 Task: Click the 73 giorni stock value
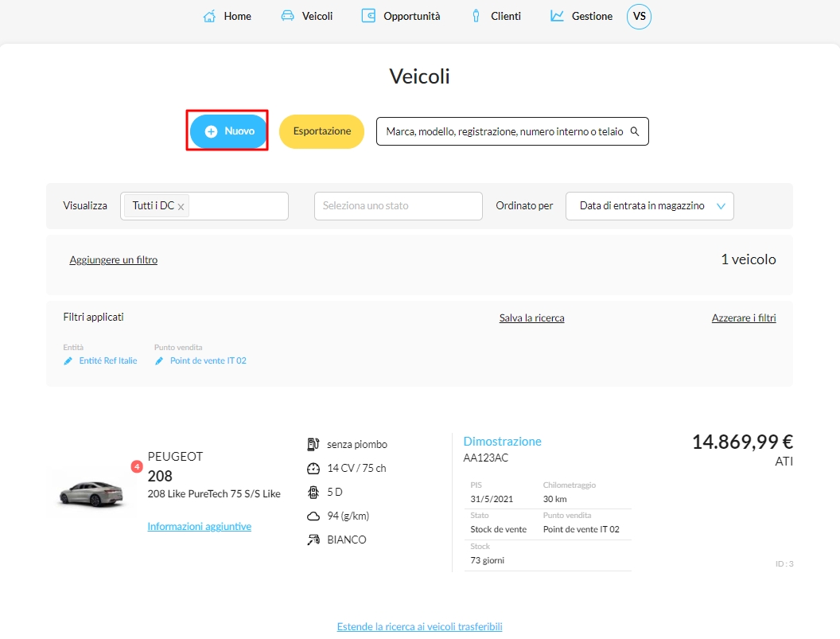pos(488,561)
